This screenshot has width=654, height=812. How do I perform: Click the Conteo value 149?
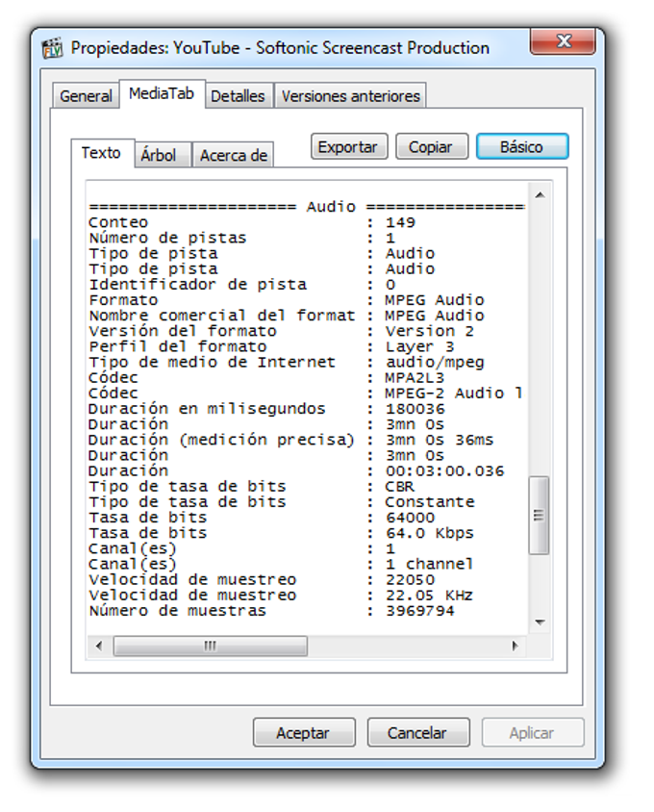(x=400, y=222)
